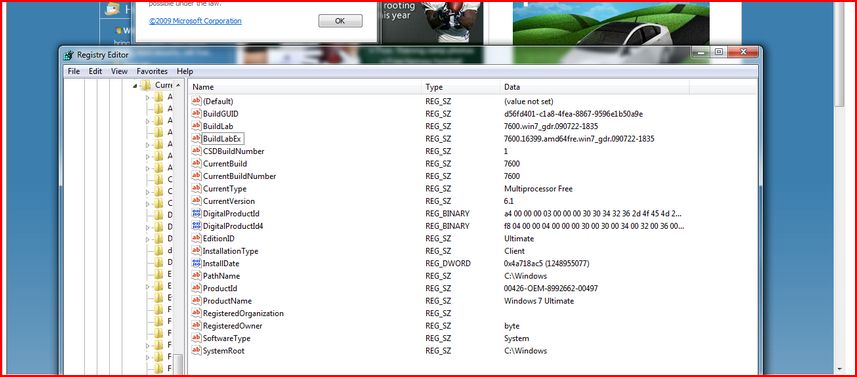Select the ProductName value name

click(227, 301)
